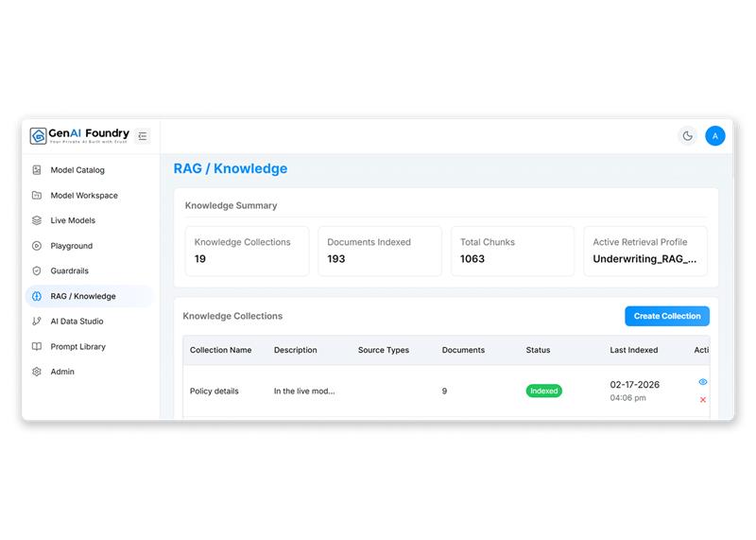Delete the Policy details collection
The width and height of the screenshot is (756, 540).
coord(702,400)
